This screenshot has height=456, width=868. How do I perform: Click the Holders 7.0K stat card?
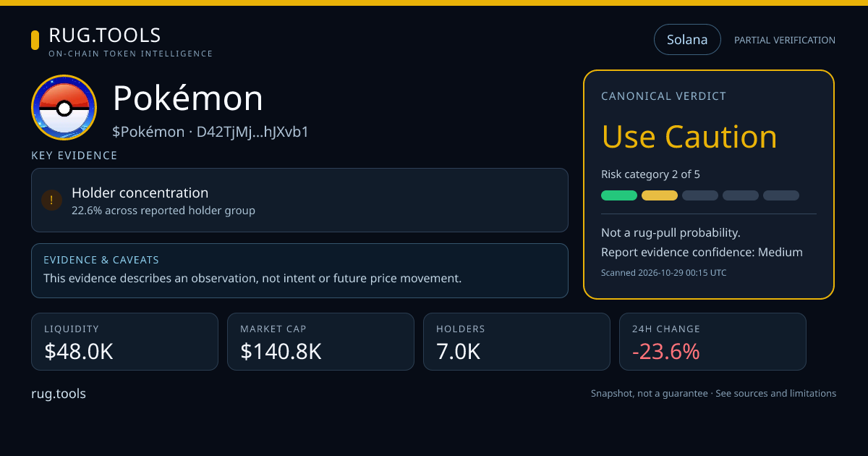[x=516, y=342]
